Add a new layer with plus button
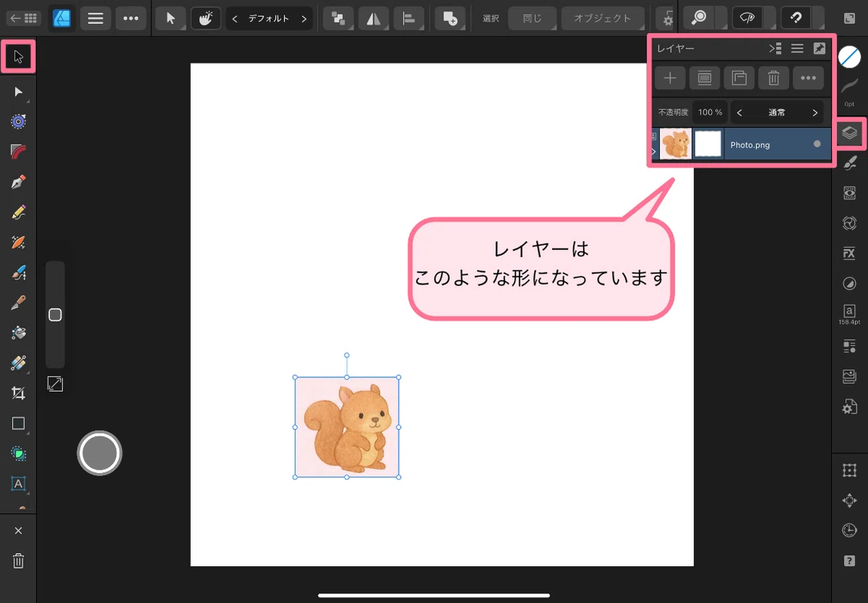The image size is (868, 603). click(670, 78)
